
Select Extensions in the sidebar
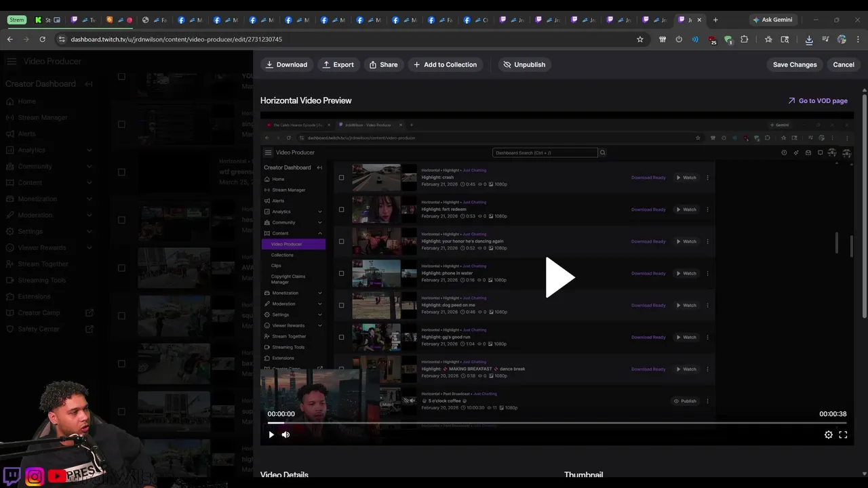click(x=35, y=296)
